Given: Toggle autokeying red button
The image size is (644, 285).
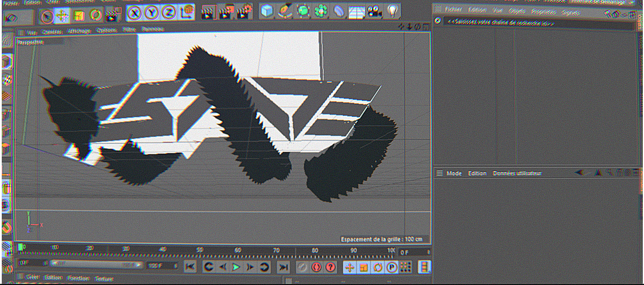Looking at the screenshot, I should 316,267.
